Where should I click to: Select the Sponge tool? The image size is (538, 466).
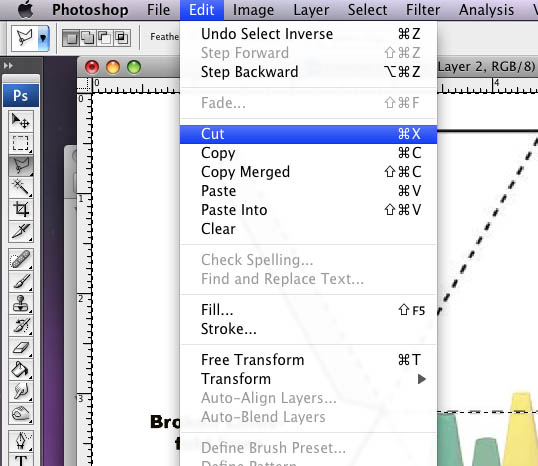pyautogui.click(x=21, y=413)
